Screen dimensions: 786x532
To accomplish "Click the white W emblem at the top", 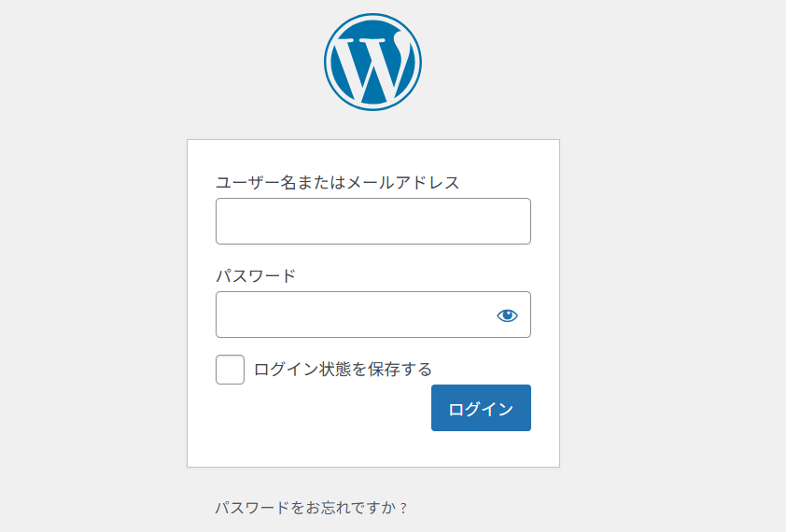I will [x=372, y=63].
